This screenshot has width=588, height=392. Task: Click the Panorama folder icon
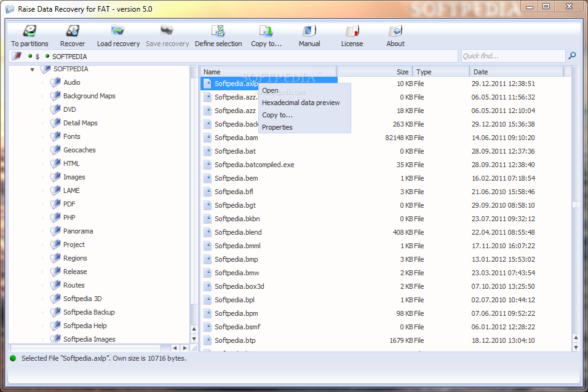coord(55,230)
